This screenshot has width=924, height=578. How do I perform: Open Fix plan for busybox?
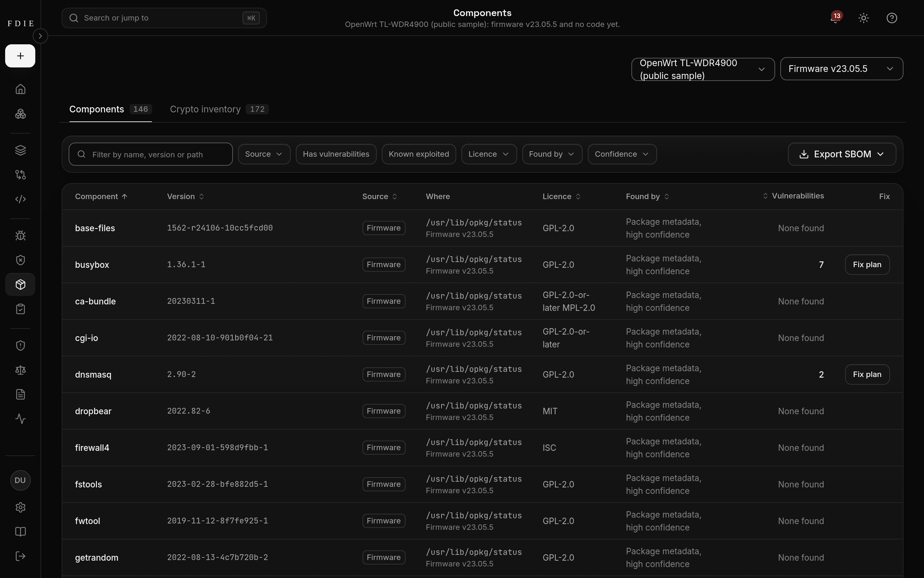867,265
